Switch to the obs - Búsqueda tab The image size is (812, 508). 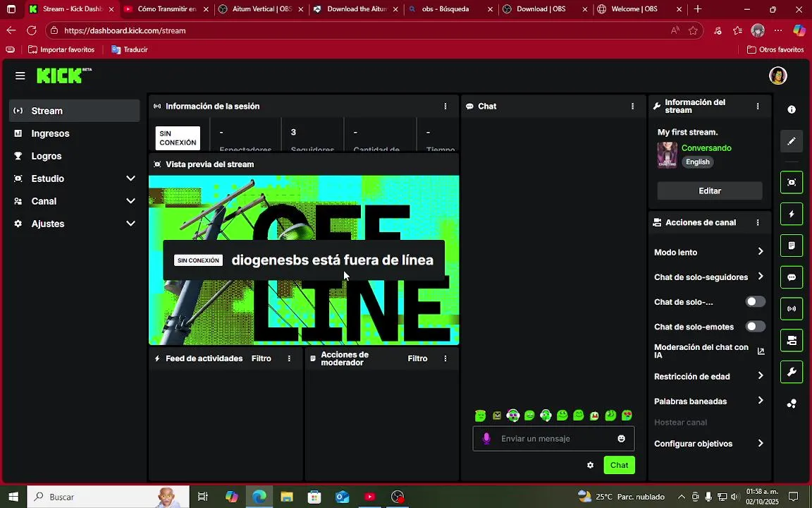tap(451, 9)
